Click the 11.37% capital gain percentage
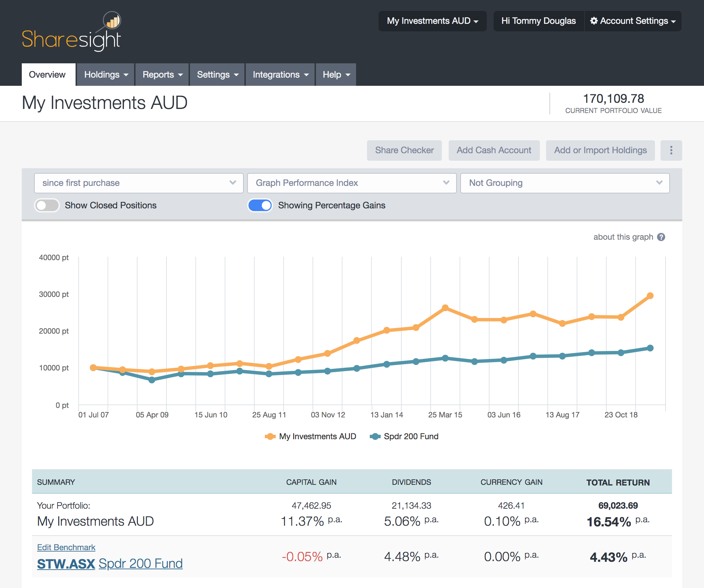 302,521
